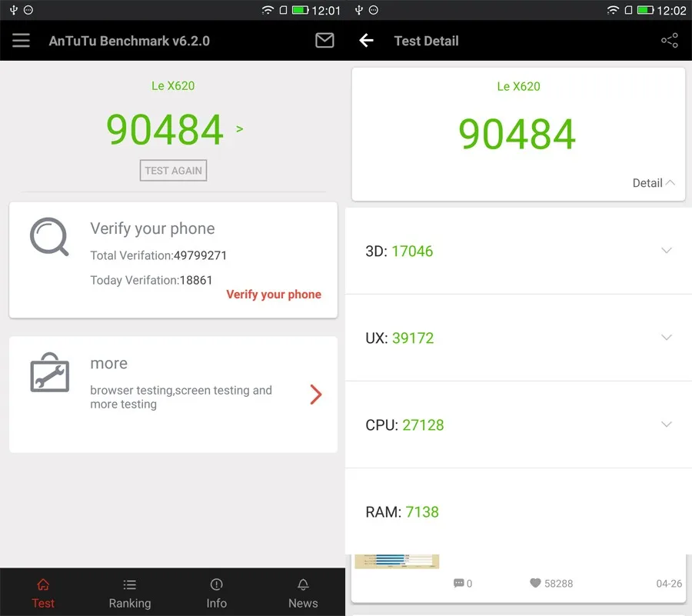Tap the magnifier icon in Verify your phone
The width and height of the screenshot is (692, 616).
coord(49,237)
